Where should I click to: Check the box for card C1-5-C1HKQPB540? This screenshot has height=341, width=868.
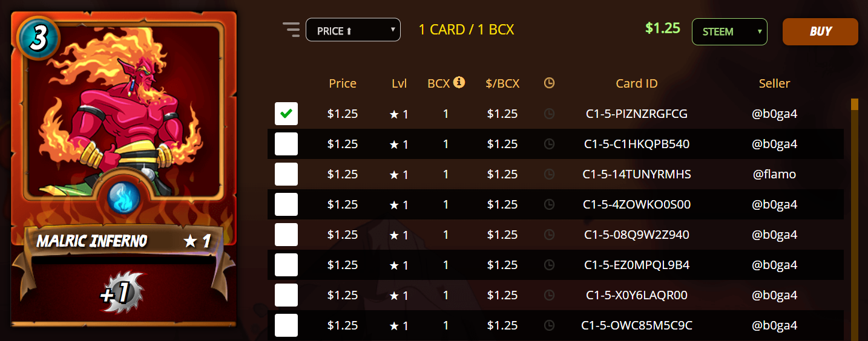coord(286,144)
